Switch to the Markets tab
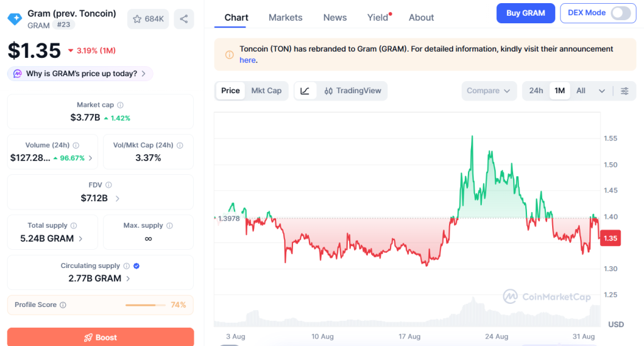644x346 pixels. 286,18
